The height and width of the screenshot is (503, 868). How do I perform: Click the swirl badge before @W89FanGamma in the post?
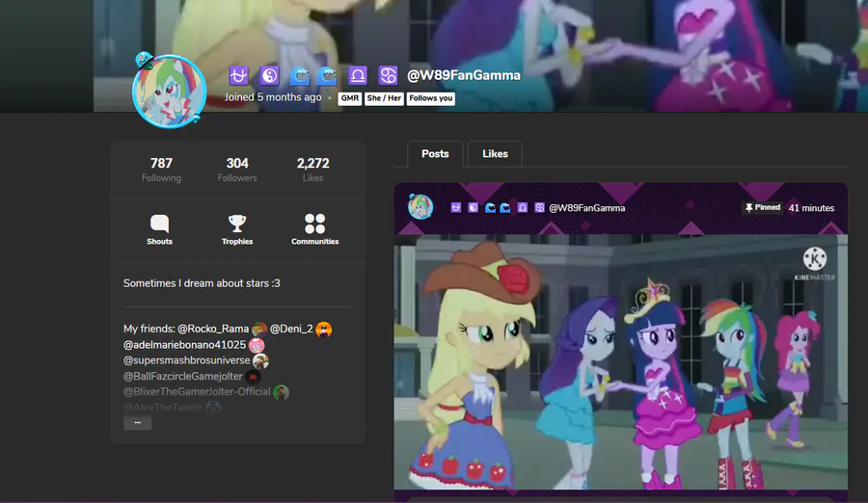click(539, 207)
